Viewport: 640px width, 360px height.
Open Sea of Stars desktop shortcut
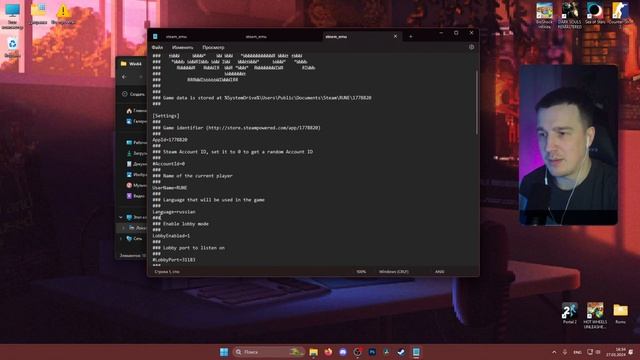(595, 13)
